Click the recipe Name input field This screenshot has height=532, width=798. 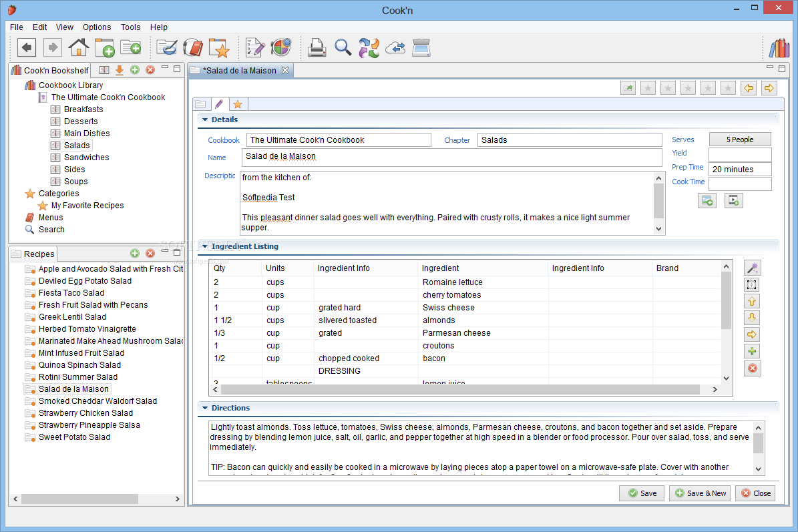[451, 157]
